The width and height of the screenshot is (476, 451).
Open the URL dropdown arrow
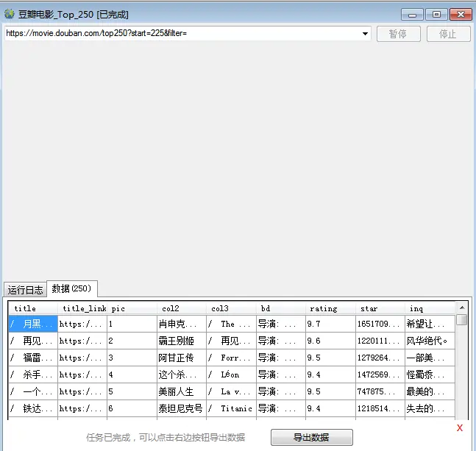[365, 33]
